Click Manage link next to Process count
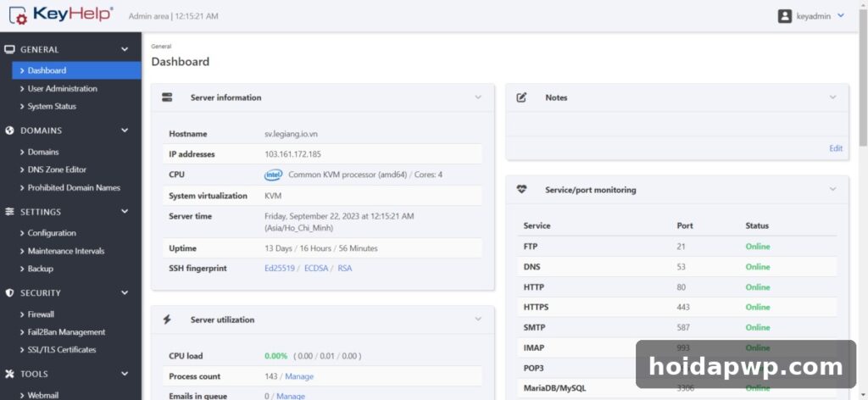The width and height of the screenshot is (868, 400). tap(299, 376)
